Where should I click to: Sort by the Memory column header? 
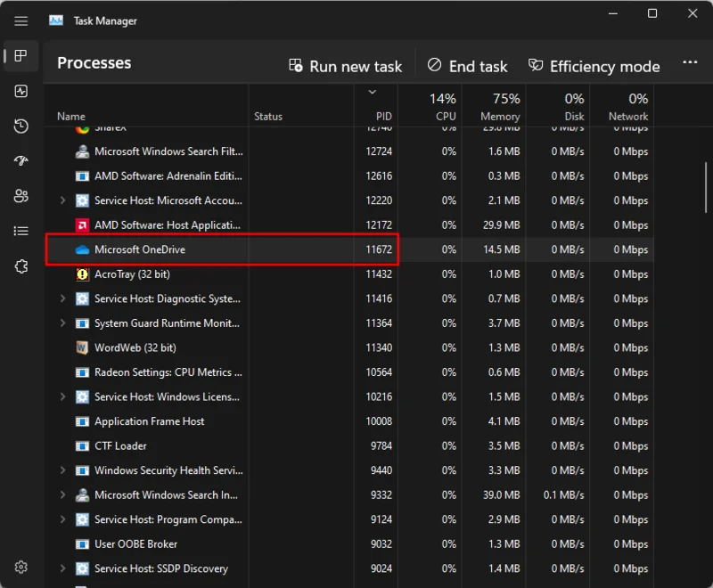coord(500,117)
